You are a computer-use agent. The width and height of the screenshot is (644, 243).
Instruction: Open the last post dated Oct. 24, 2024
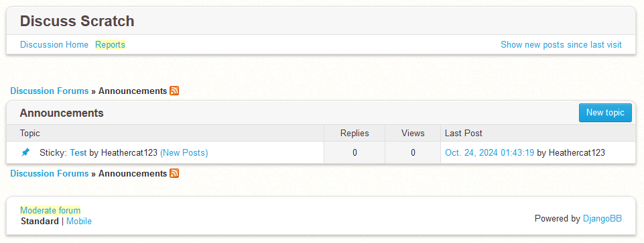[490, 153]
